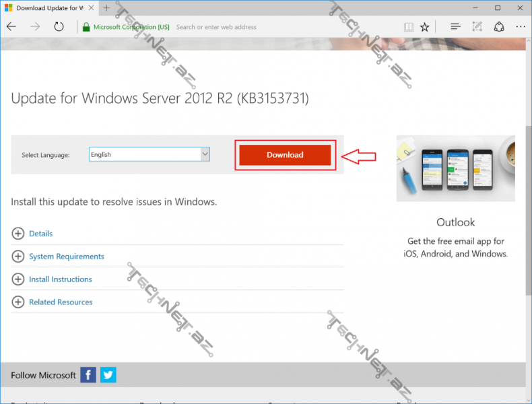The width and height of the screenshot is (532, 404).
Task: Click the Forward navigation arrow
Action: coord(35,27)
